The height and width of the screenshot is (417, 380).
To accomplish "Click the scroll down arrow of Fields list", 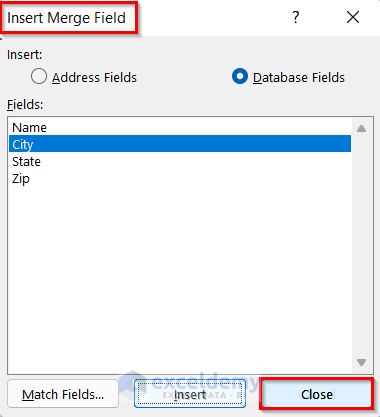I will (x=362, y=362).
